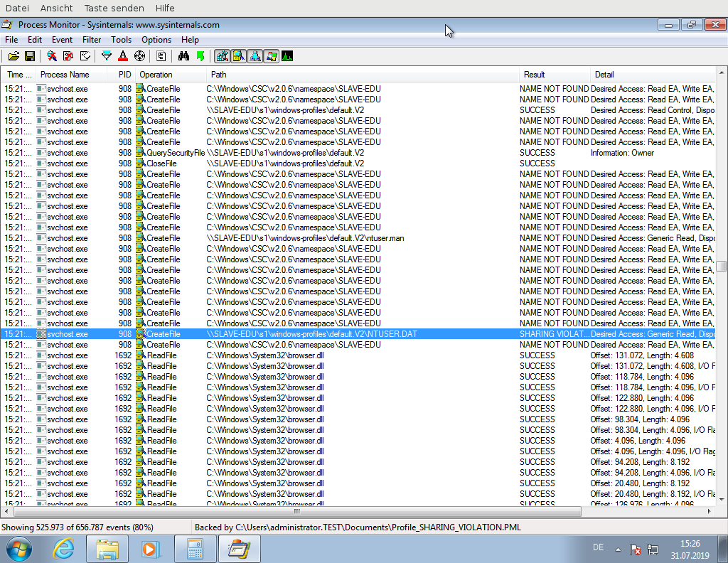Toggle Show Registry Activity button
728x563 pixels.
[222, 55]
